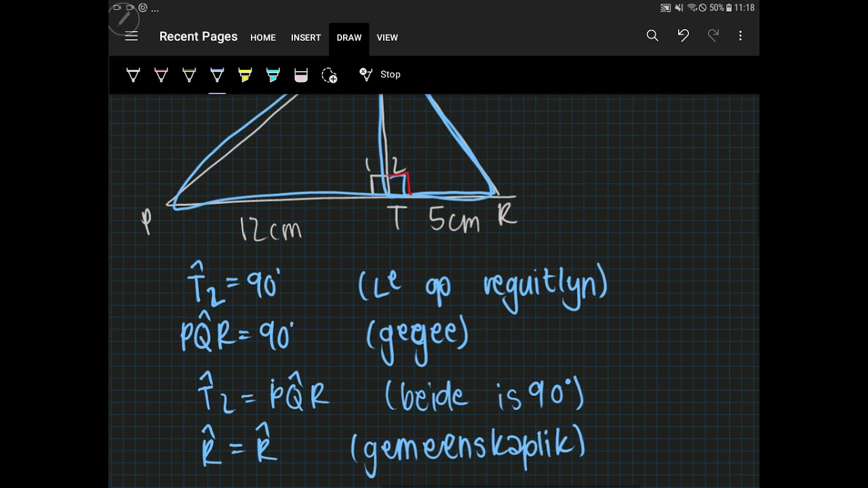The height and width of the screenshot is (488, 868).
Task: Open the DRAW tab
Action: tap(349, 38)
